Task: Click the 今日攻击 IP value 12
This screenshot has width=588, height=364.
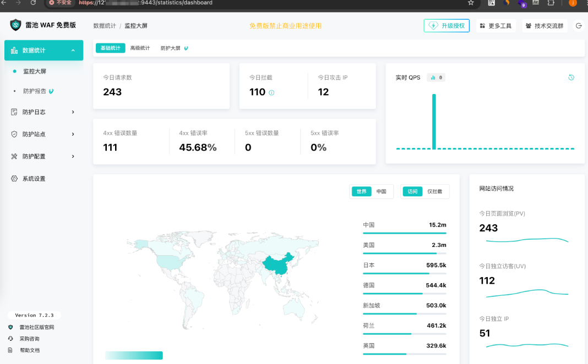Action: (323, 92)
